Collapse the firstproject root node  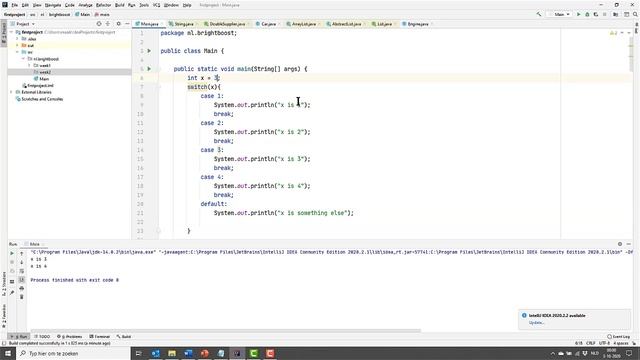click(x=11, y=32)
